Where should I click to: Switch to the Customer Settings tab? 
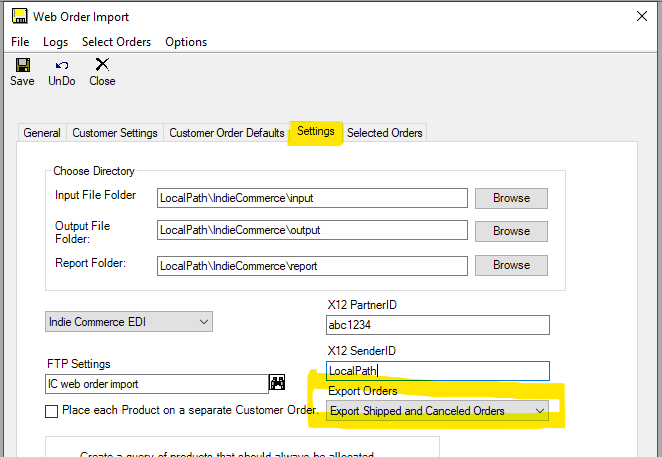click(115, 133)
